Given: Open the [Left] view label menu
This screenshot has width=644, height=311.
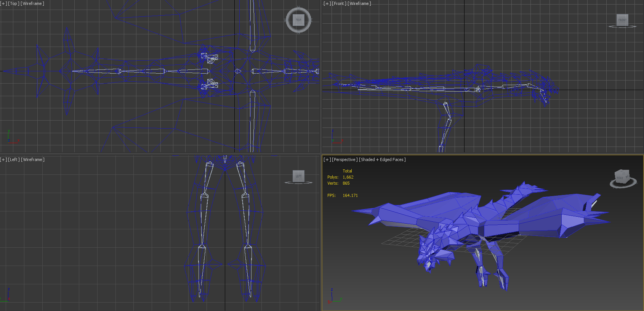Looking at the screenshot, I should [x=14, y=160].
